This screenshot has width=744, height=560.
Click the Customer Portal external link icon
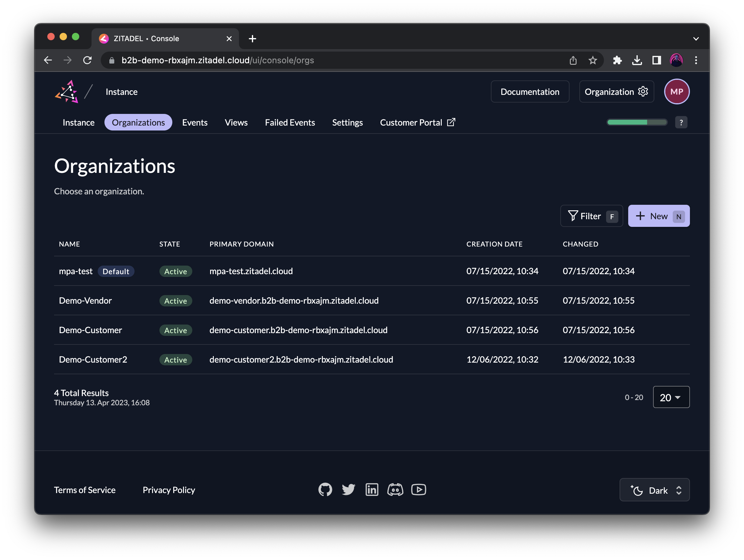tap(452, 122)
